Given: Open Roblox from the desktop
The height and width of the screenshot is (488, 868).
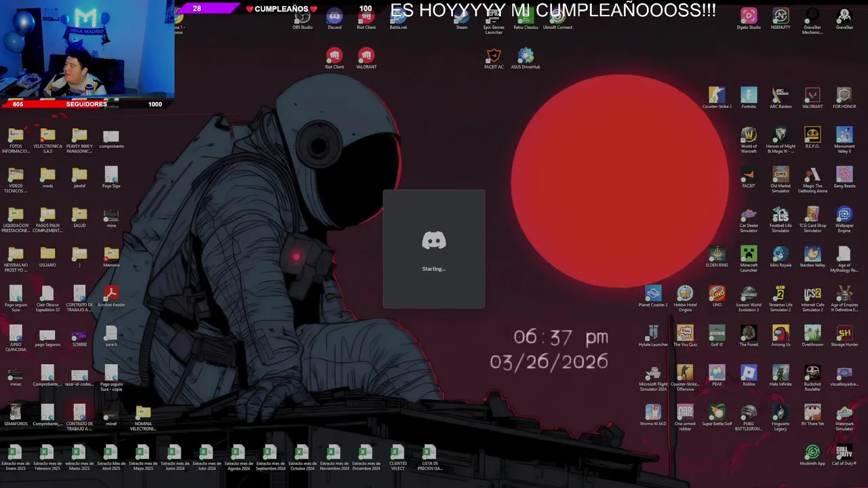Looking at the screenshot, I should tap(749, 375).
